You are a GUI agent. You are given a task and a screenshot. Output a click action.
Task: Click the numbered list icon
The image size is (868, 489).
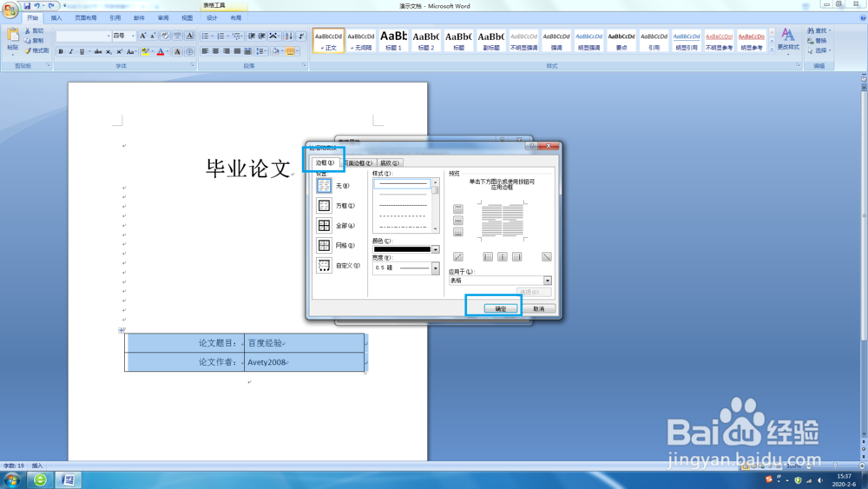220,36
